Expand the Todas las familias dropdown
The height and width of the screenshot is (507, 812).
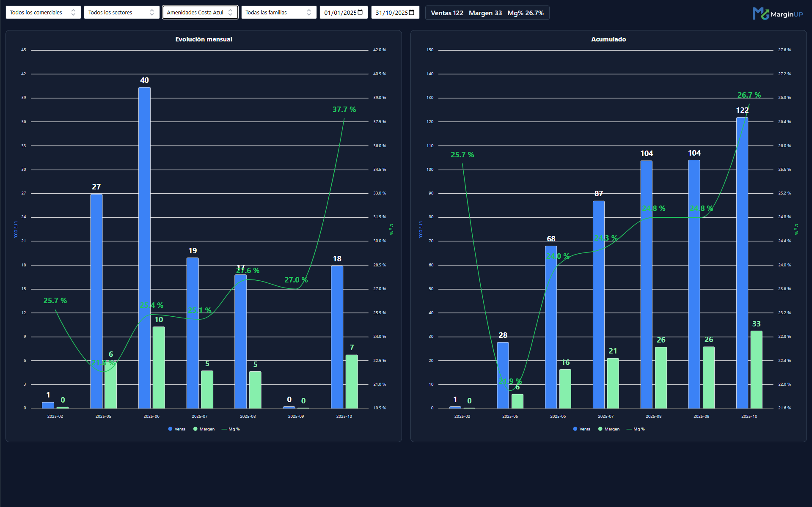pos(278,12)
